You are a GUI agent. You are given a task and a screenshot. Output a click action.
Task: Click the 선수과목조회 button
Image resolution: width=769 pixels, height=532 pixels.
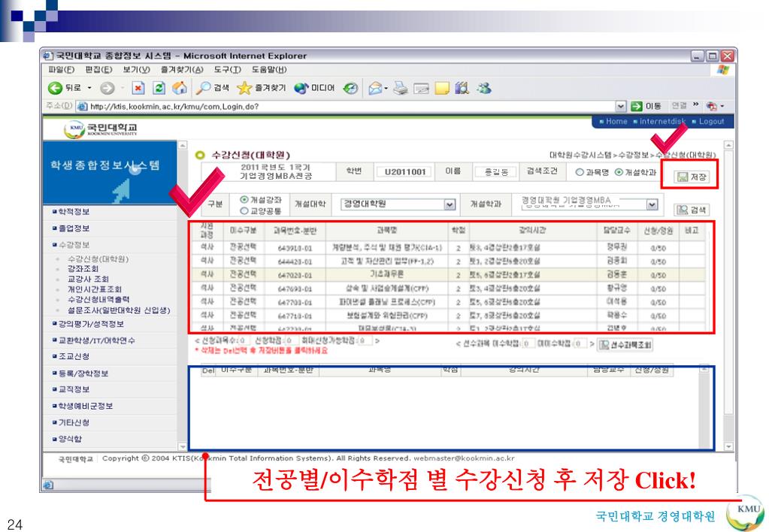[x=625, y=345]
